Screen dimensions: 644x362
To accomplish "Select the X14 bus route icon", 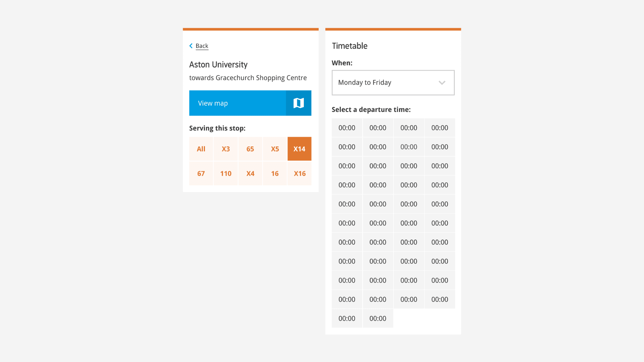I will 299,148.
